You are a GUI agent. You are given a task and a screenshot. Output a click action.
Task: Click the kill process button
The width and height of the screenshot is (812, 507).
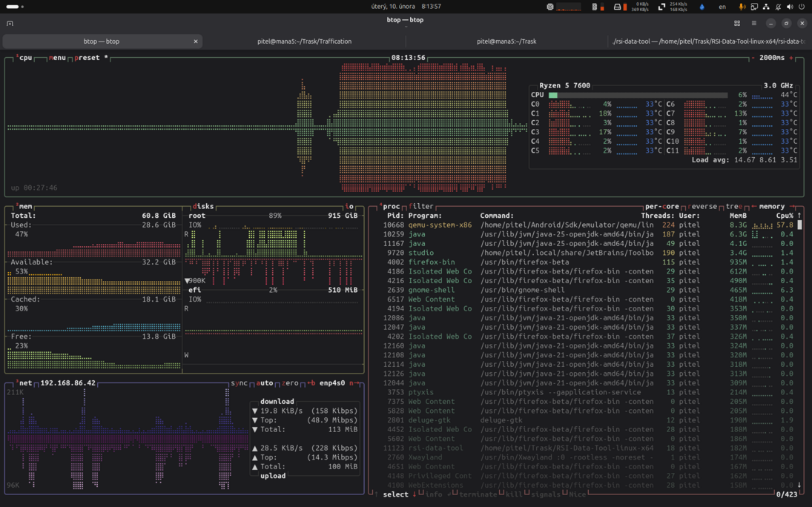click(514, 494)
